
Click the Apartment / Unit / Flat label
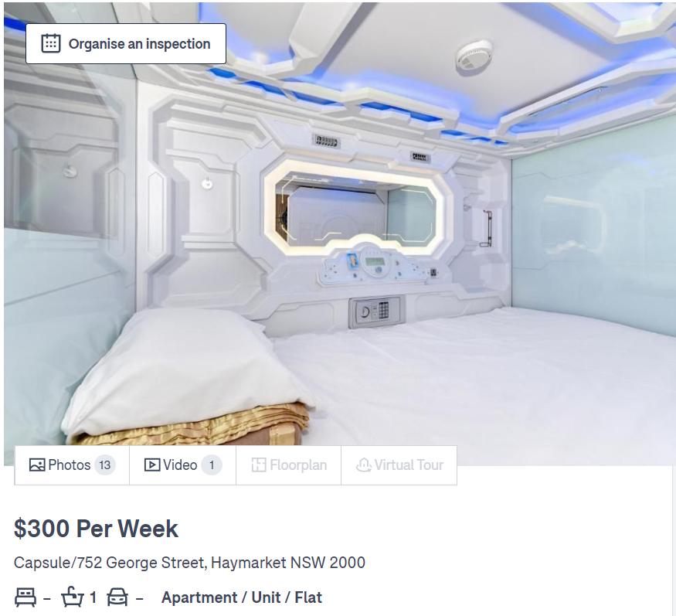242,597
